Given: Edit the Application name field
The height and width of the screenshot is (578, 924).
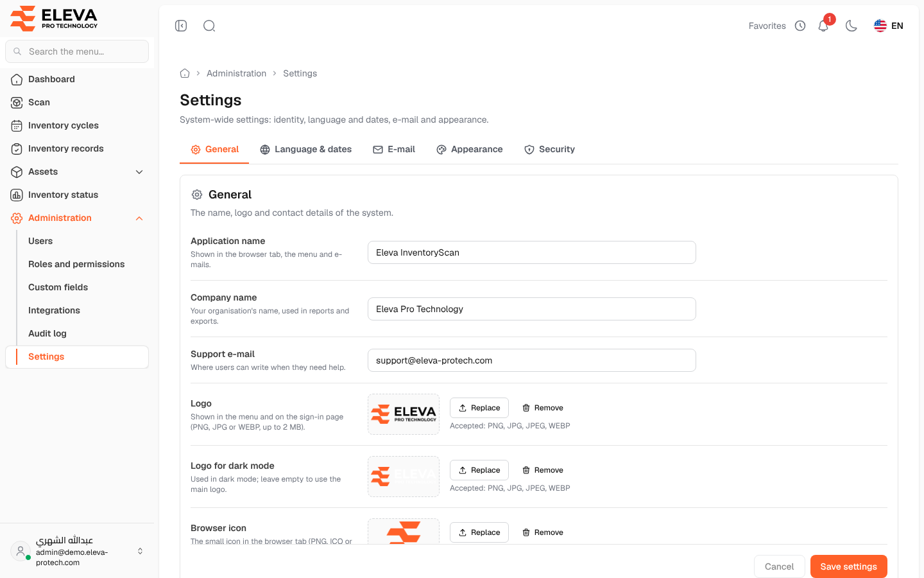Looking at the screenshot, I should point(532,252).
